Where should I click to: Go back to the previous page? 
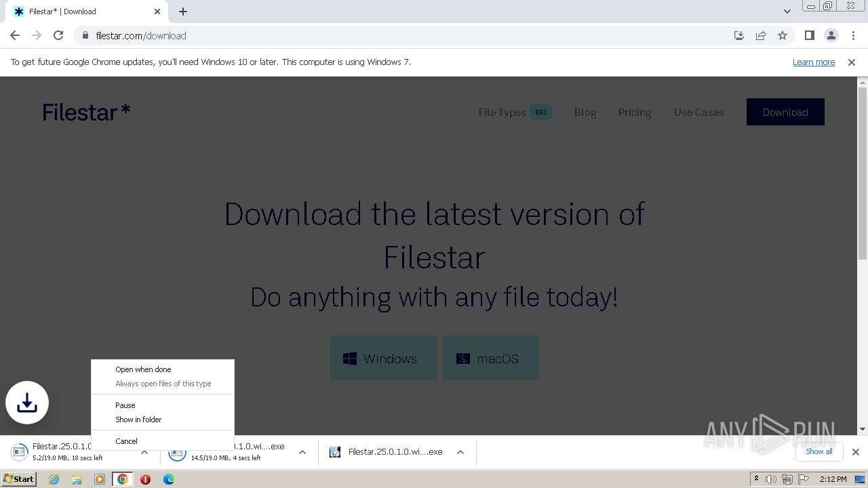point(15,35)
